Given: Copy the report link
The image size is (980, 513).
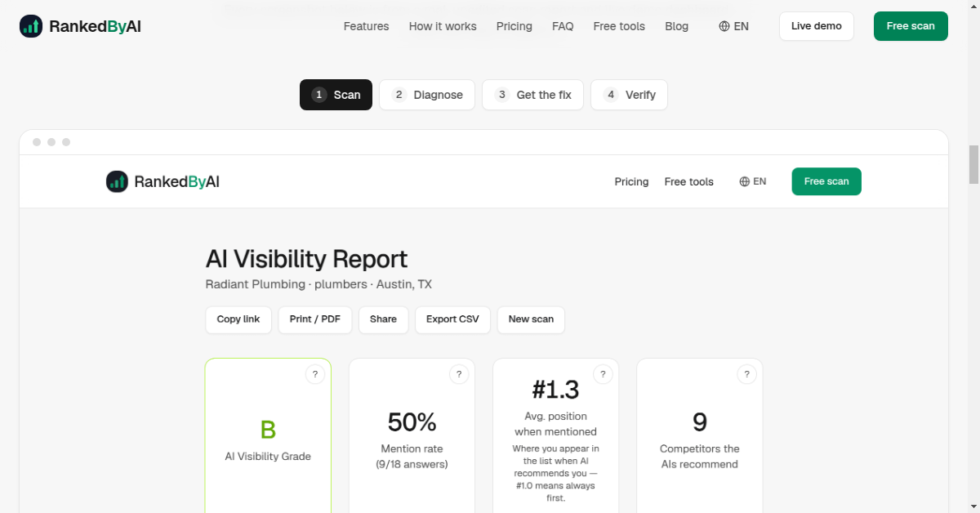Looking at the screenshot, I should [x=238, y=319].
